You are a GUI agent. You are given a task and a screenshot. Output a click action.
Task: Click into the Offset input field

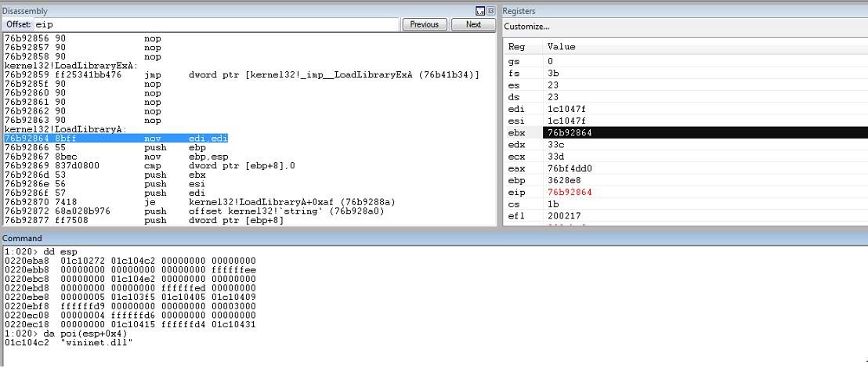click(x=216, y=24)
